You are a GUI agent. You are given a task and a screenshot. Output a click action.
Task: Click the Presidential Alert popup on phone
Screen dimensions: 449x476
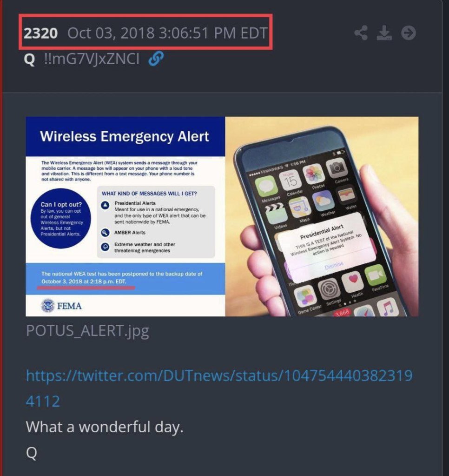[326, 246]
